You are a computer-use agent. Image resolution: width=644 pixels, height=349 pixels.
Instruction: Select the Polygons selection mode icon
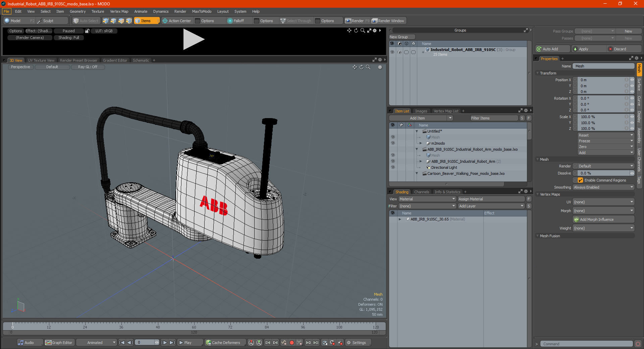[x=121, y=21]
